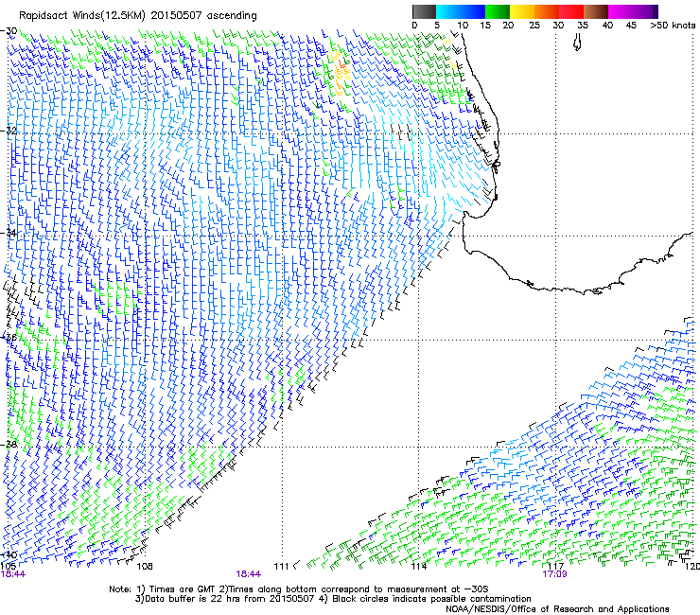Click latitude label -34
The image size is (700, 615).
(x=9, y=233)
